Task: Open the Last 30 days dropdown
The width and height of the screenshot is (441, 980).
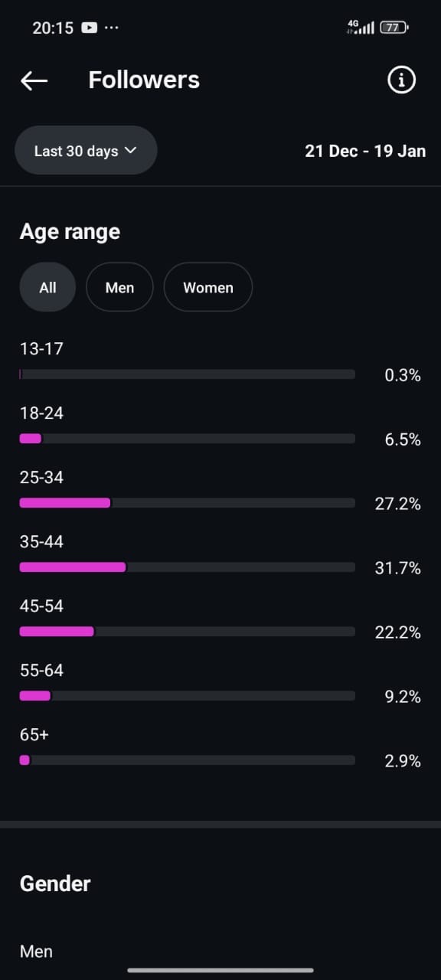Action: pos(86,151)
